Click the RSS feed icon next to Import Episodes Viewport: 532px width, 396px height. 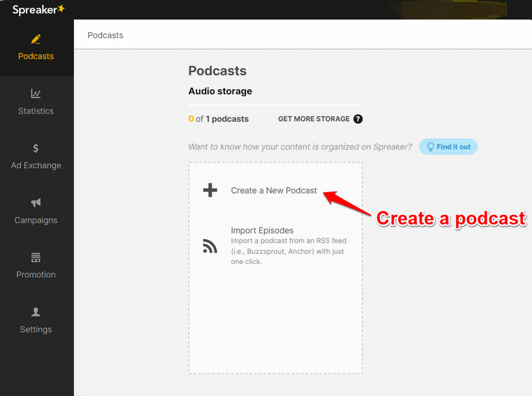click(209, 246)
